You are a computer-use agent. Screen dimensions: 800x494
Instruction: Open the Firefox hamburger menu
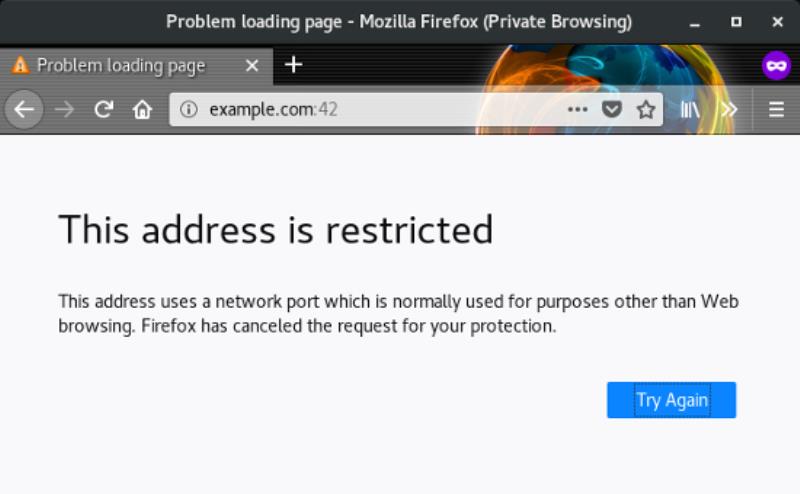[777, 109]
